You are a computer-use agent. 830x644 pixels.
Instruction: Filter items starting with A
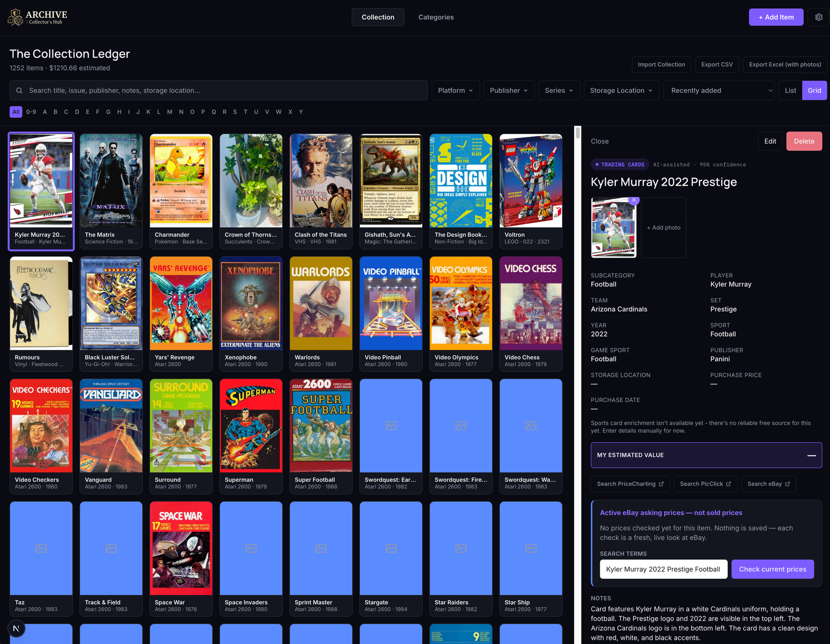tap(45, 112)
